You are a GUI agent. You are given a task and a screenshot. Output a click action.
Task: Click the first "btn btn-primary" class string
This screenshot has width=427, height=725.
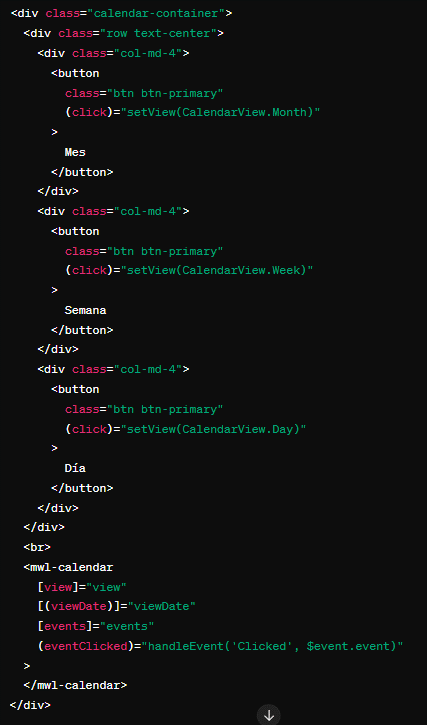(x=165, y=93)
